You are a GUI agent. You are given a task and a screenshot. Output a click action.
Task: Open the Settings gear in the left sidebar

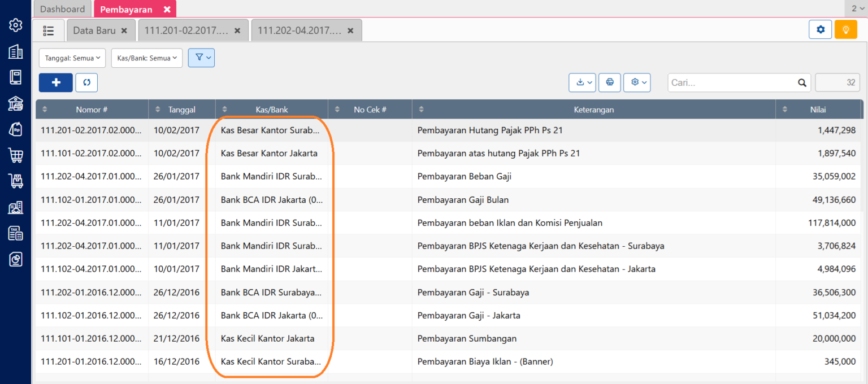tap(15, 24)
